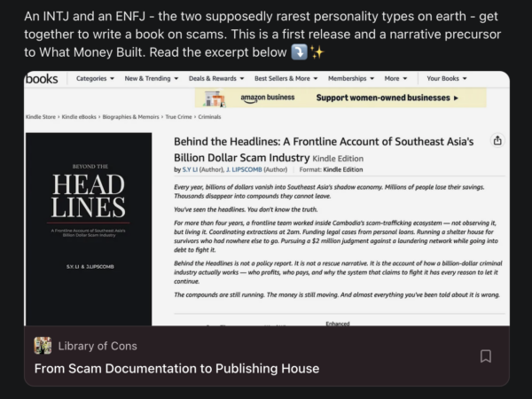Open the Memberships menu

(351, 78)
